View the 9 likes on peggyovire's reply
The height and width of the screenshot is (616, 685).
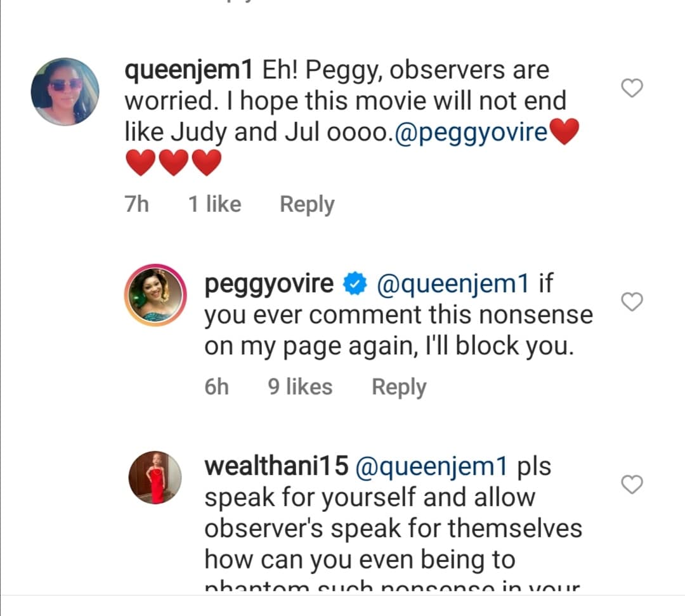click(299, 386)
